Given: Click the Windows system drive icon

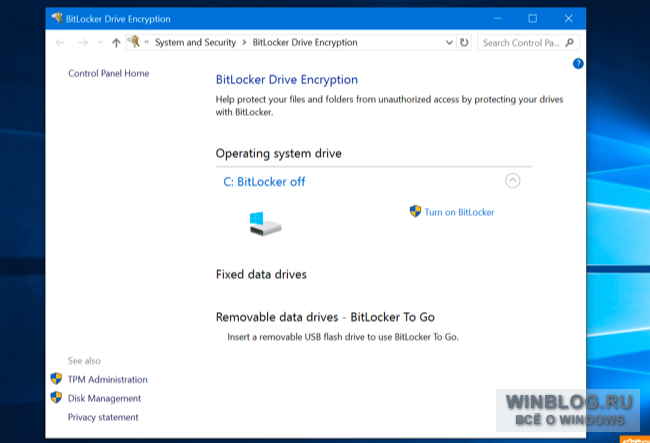Looking at the screenshot, I should click(x=265, y=224).
